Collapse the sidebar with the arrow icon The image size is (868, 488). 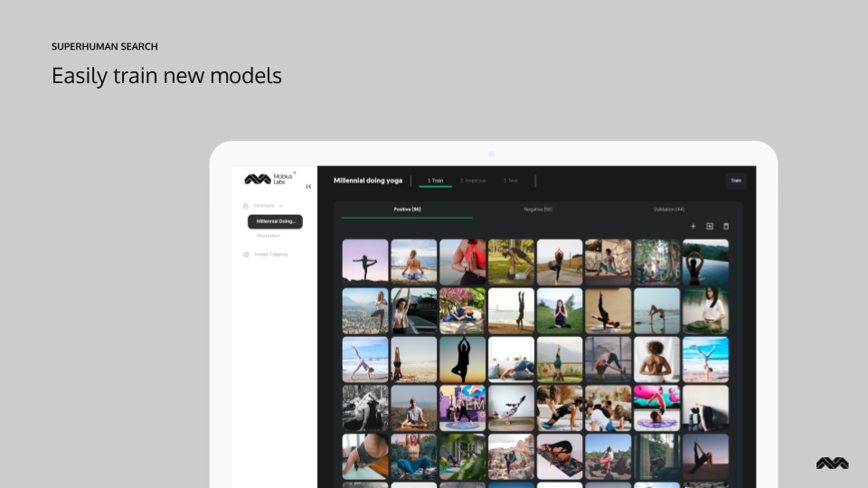(x=308, y=186)
